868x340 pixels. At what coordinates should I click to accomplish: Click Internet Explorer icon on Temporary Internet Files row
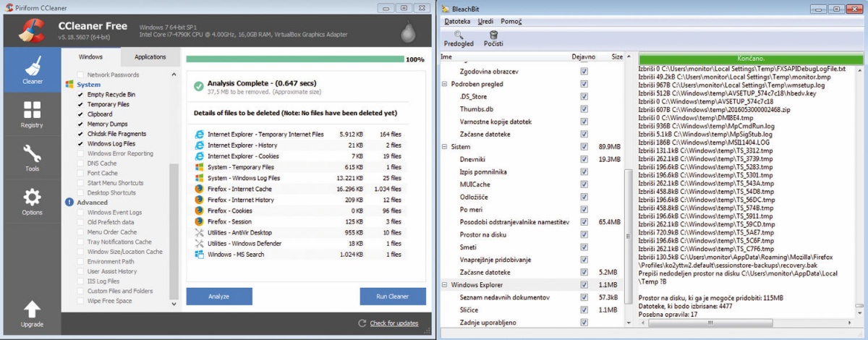[199, 135]
